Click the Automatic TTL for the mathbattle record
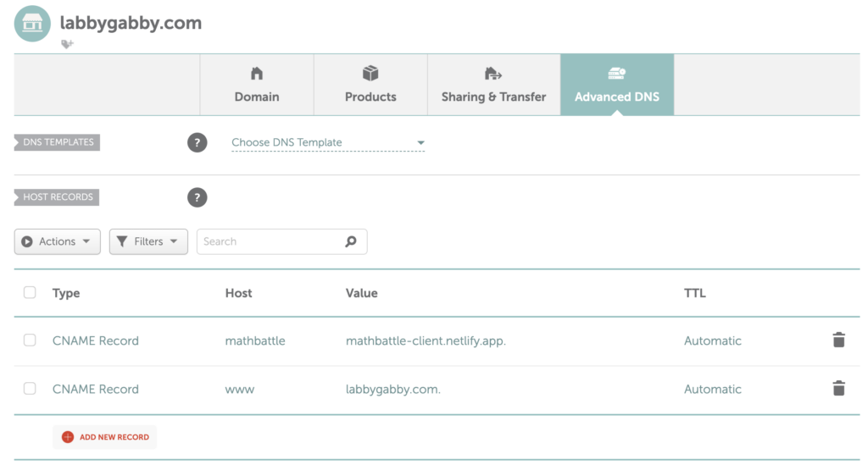Image resolution: width=868 pixels, height=465 pixels. (x=712, y=340)
